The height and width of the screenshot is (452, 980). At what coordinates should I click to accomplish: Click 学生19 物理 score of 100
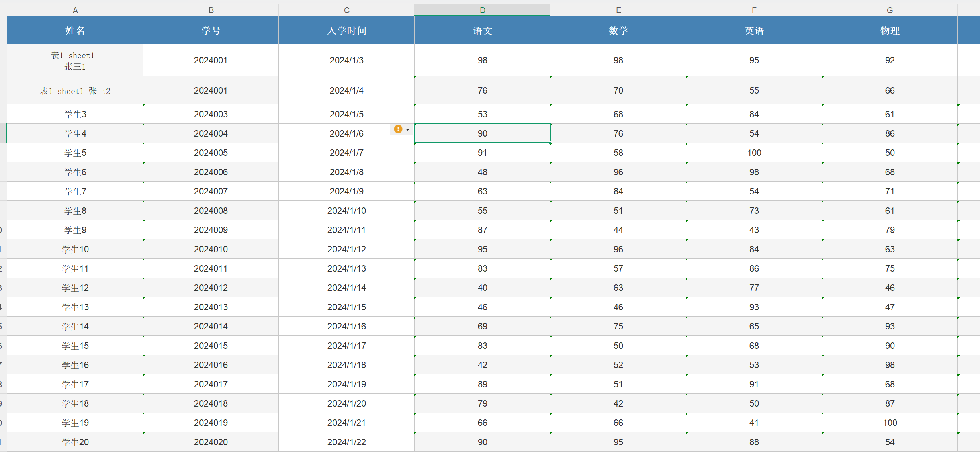890,423
